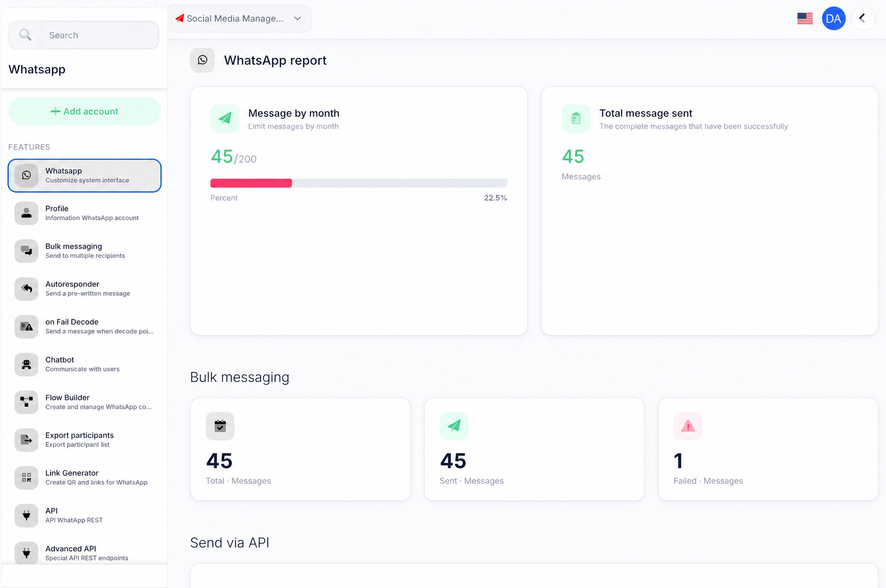
Task: Click the Link Generator QR code icon
Action: (26, 477)
